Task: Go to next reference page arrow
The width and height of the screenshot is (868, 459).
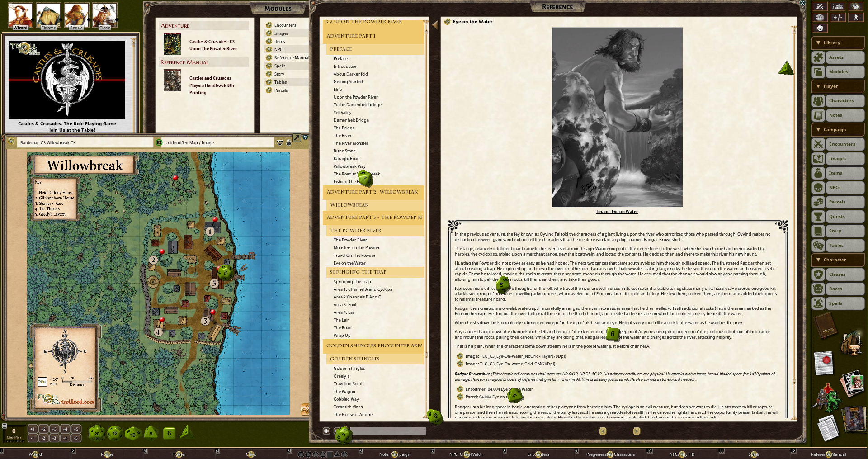Action: pos(636,431)
